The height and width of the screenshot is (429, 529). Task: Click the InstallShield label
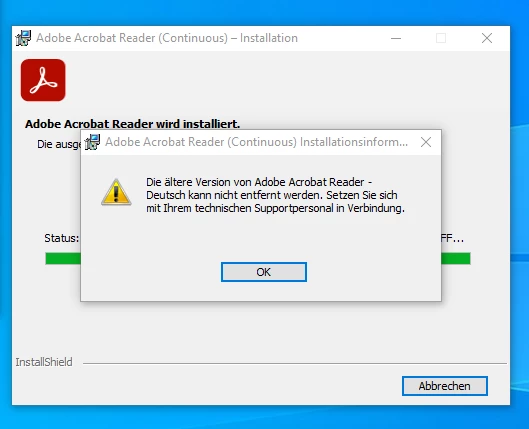coord(44,362)
